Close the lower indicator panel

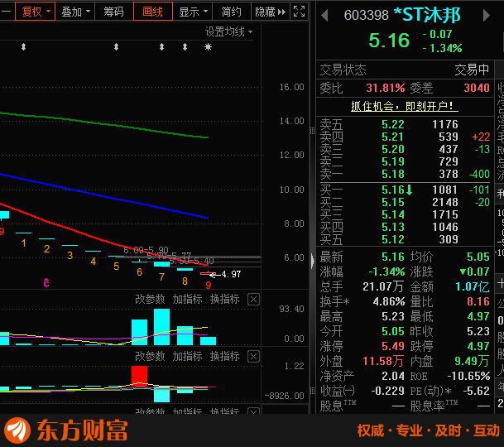[x=253, y=356]
